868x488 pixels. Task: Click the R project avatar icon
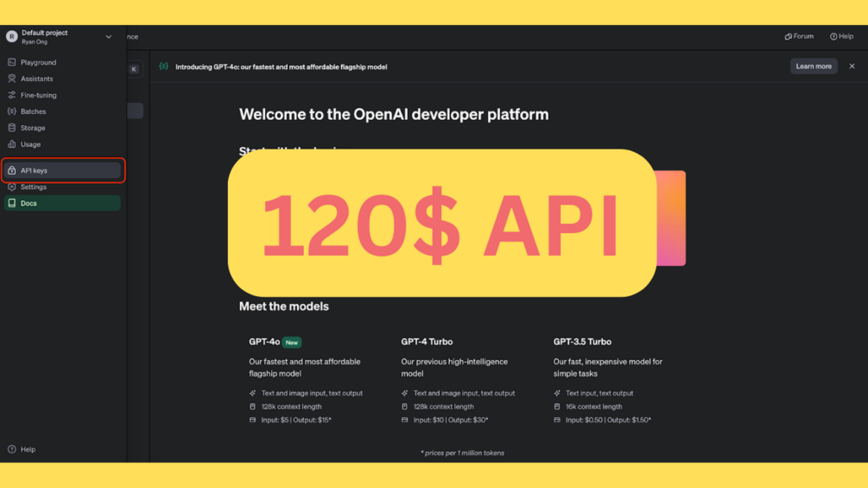click(x=11, y=36)
